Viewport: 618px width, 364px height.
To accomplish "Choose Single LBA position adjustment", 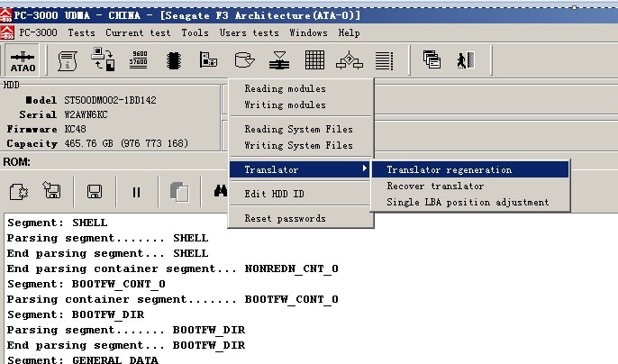I will pos(470,203).
